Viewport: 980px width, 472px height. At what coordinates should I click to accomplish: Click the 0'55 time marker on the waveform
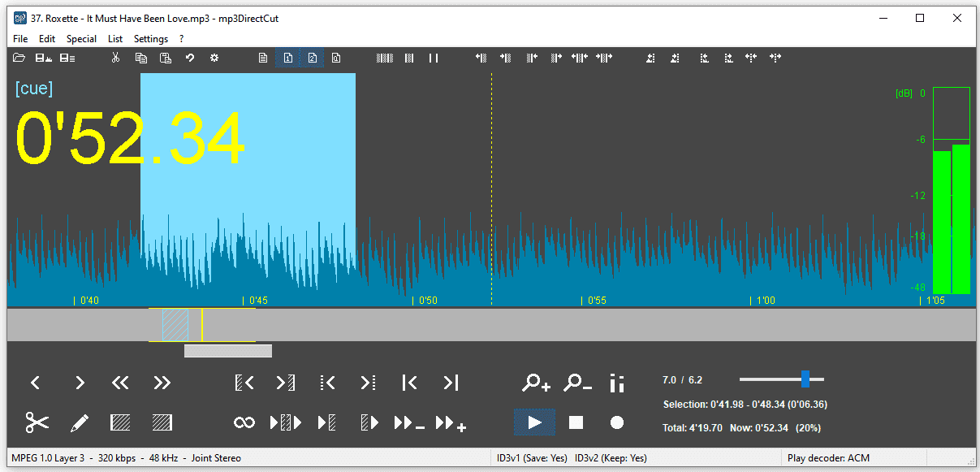coord(597,301)
